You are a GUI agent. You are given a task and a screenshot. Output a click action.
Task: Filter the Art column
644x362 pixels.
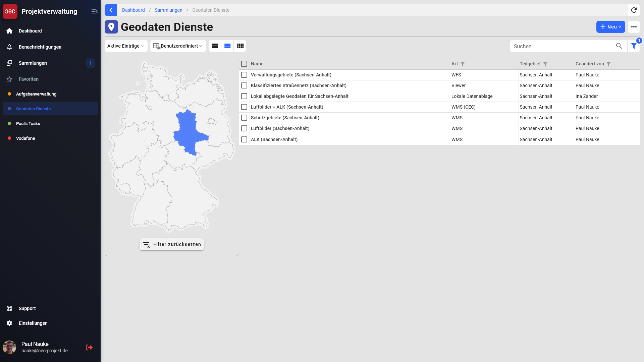click(463, 64)
